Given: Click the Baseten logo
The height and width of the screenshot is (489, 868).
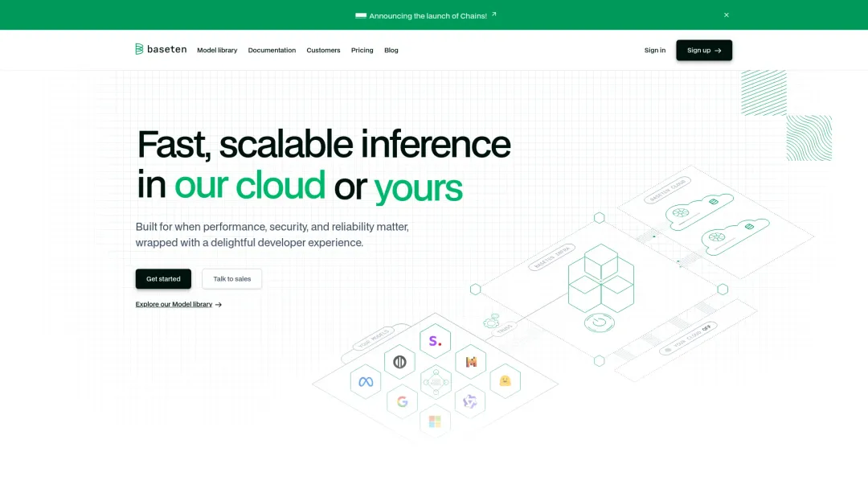Looking at the screenshot, I should point(161,49).
